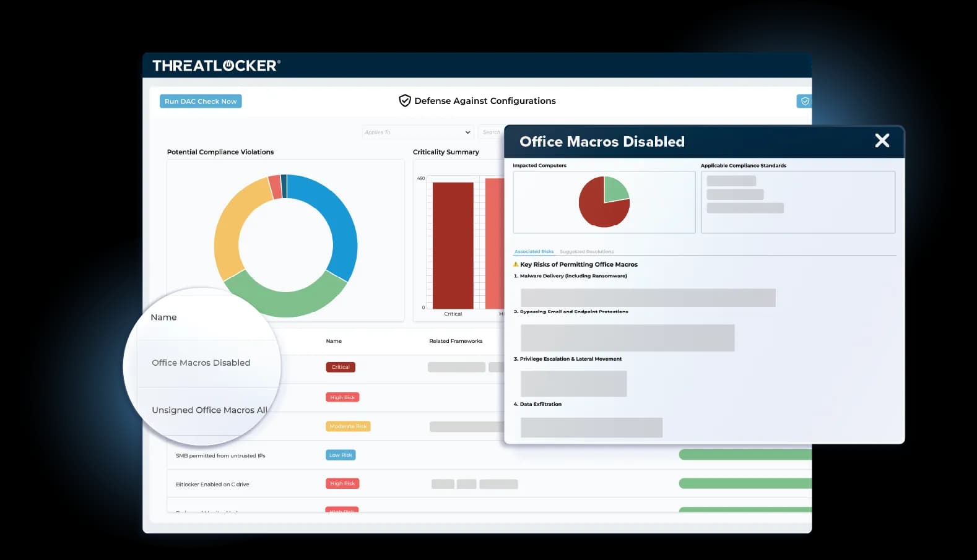Image resolution: width=977 pixels, height=560 pixels.
Task: Click the green progress bar in SMB row
Action: (745, 455)
